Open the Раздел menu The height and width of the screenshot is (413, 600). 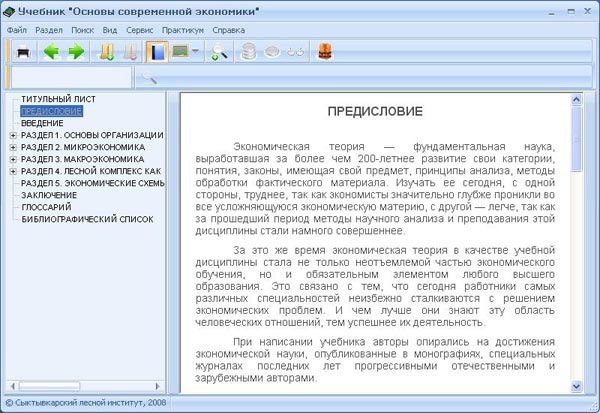coord(49,30)
